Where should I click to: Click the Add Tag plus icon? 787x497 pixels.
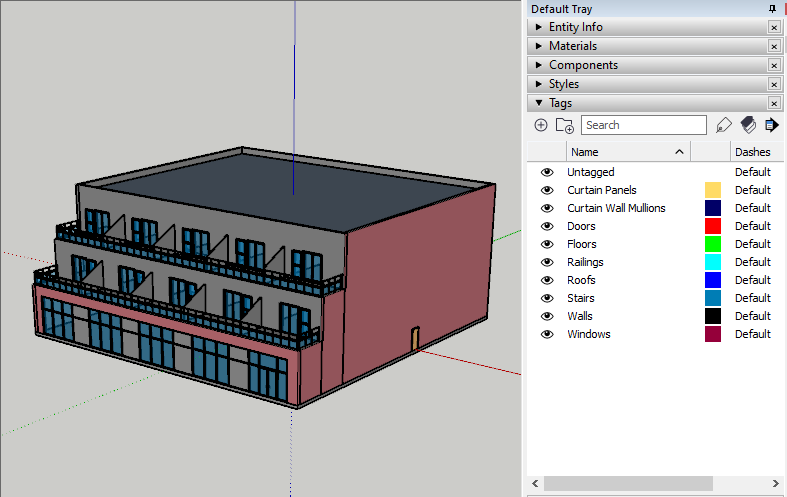(541, 125)
